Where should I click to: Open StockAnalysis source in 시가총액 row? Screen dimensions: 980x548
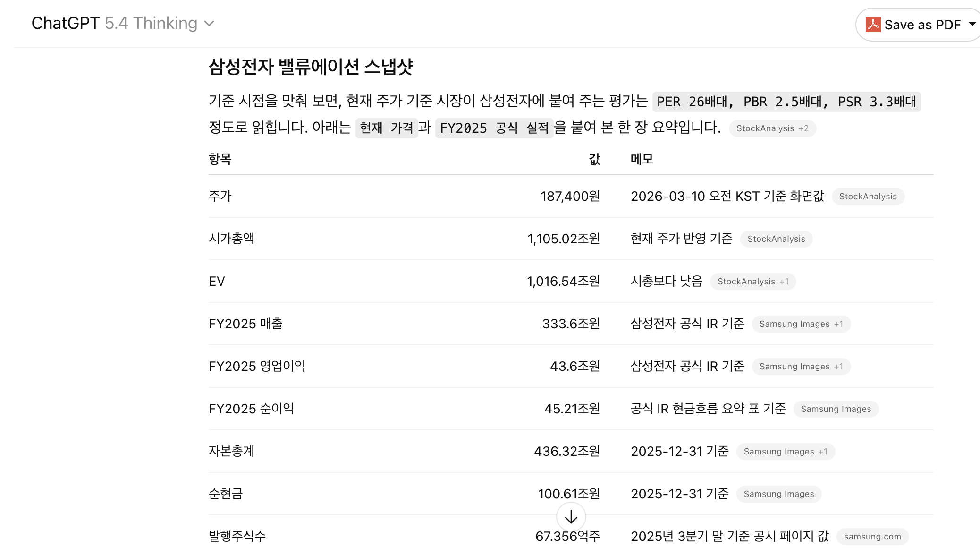click(776, 239)
